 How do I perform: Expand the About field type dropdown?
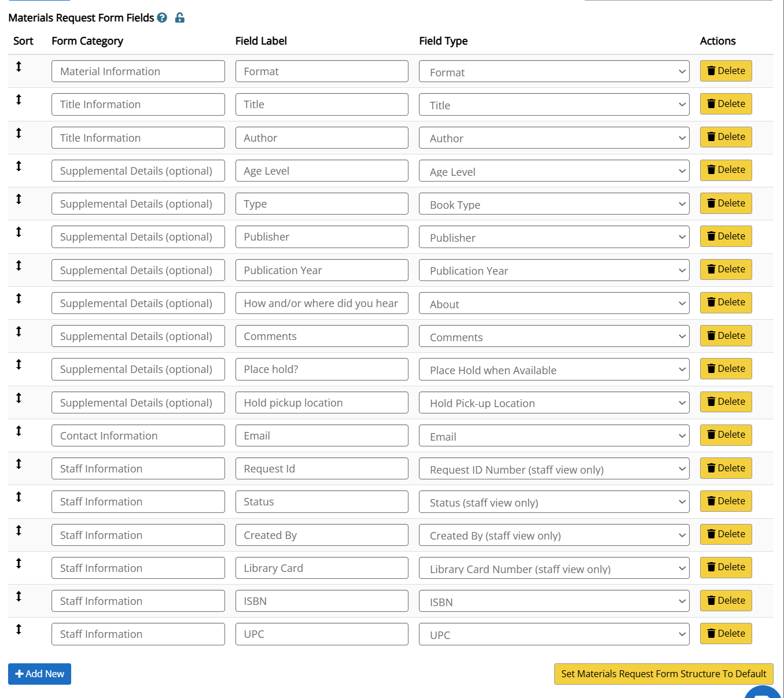tap(554, 304)
